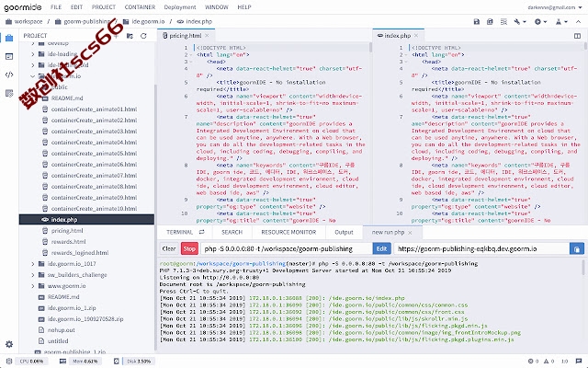Viewport: 588px width, 368px height.
Task: Fold line 2 in pricing.html editor
Action: 191,55
